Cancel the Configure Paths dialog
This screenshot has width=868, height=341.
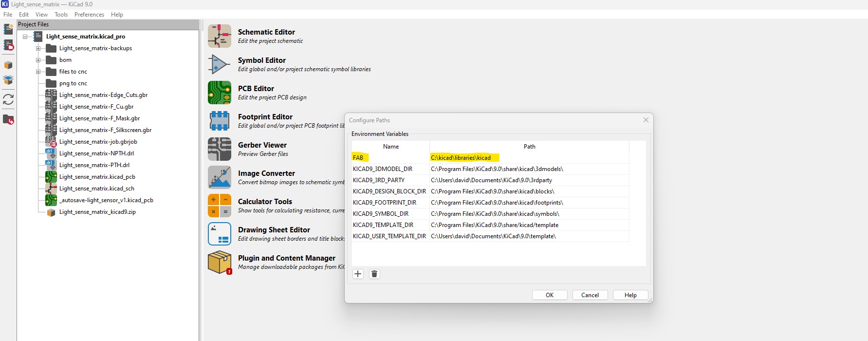590,295
